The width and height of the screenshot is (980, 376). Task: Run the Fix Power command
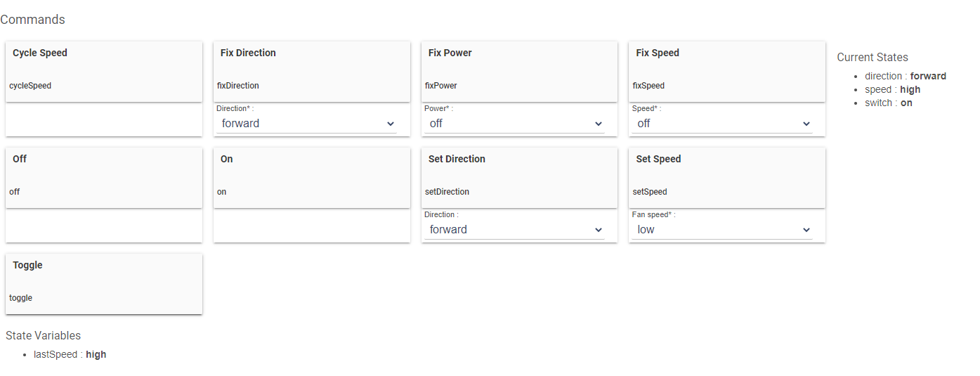click(519, 72)
